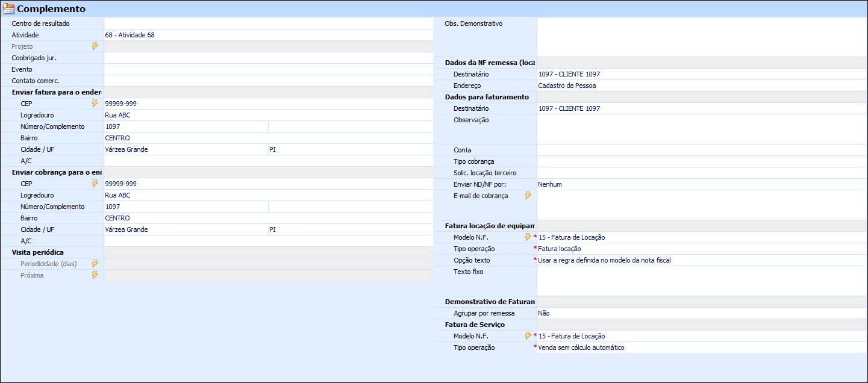The image size is (868, 383).
Task: Click the lightning icon beside E-mail de cobrança
Action: pos(528,196)
